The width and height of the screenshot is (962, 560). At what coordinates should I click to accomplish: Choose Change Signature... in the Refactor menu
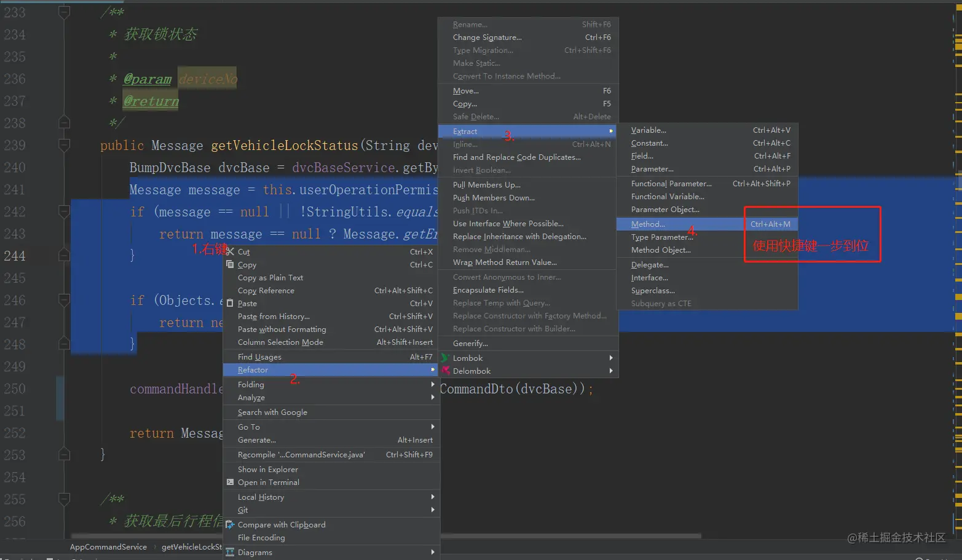tap(528, 37)
